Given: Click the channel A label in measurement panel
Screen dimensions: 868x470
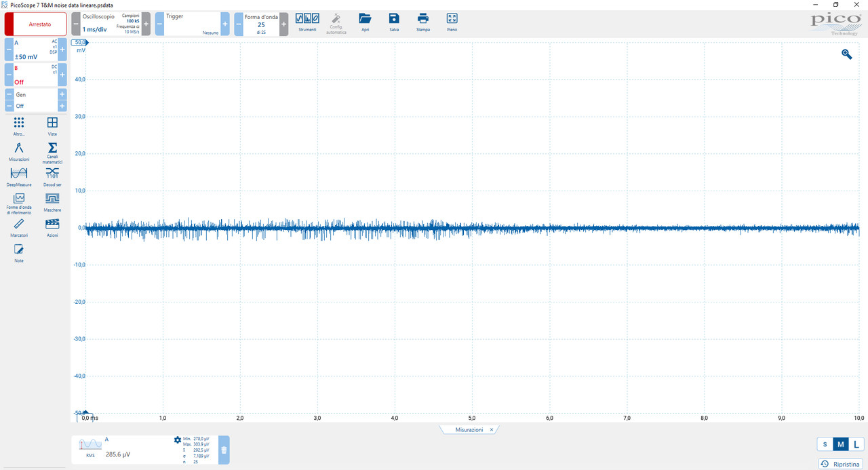Looking at the screenshot, I should coord(106,439).
